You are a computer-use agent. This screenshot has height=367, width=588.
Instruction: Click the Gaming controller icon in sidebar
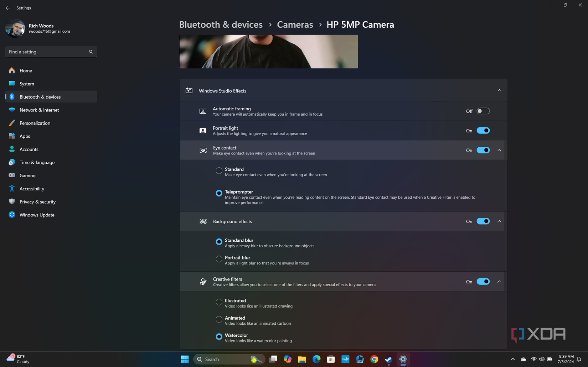(x=12, y=175)
